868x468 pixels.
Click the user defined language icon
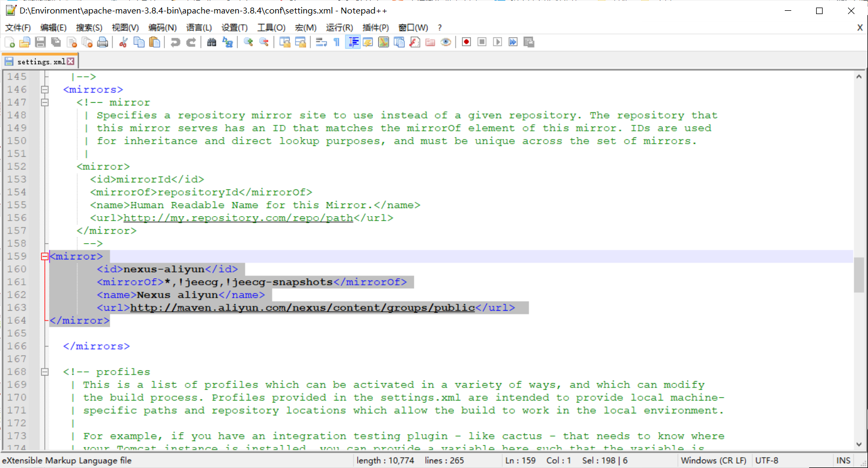(368, 42)
